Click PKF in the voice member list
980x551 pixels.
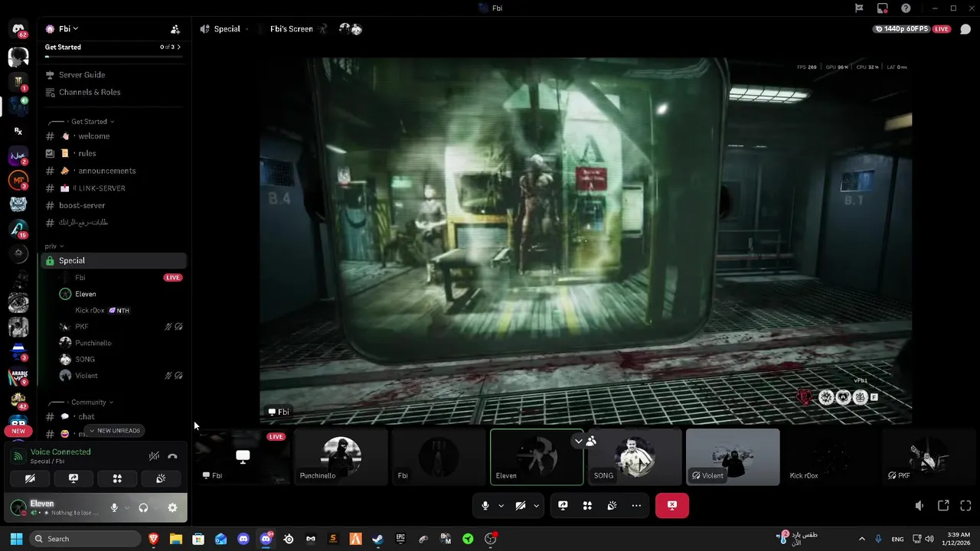click(x=82, y=327)
